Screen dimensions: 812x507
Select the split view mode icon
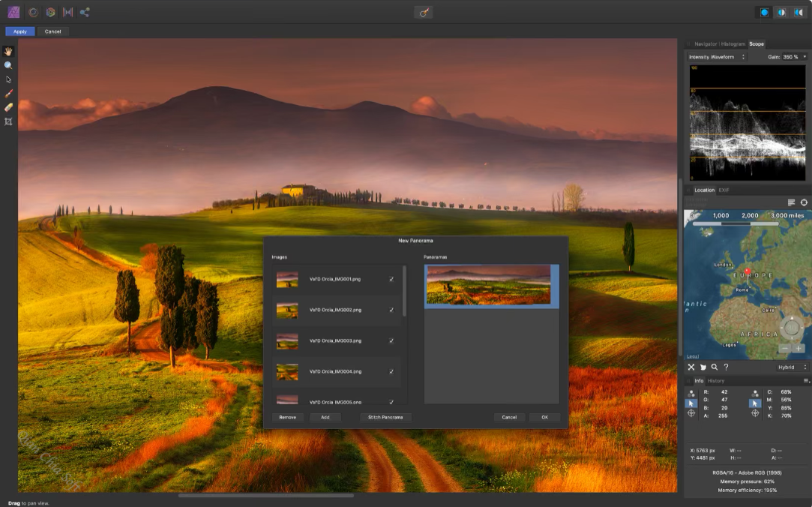[781, 13]
